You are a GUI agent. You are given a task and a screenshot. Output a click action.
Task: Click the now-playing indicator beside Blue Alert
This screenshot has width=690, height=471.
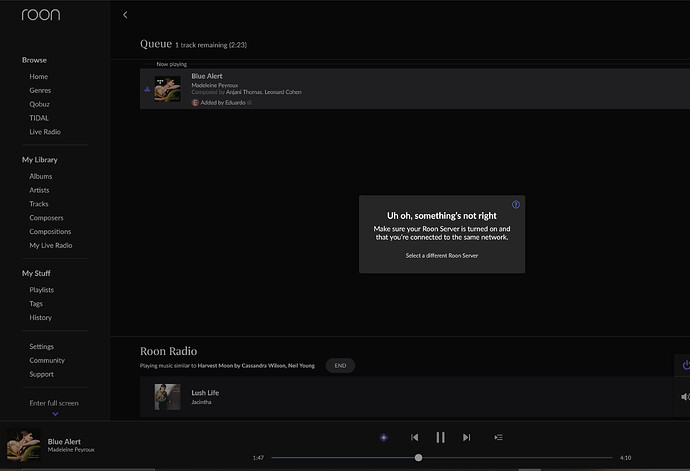pos(147,89)
